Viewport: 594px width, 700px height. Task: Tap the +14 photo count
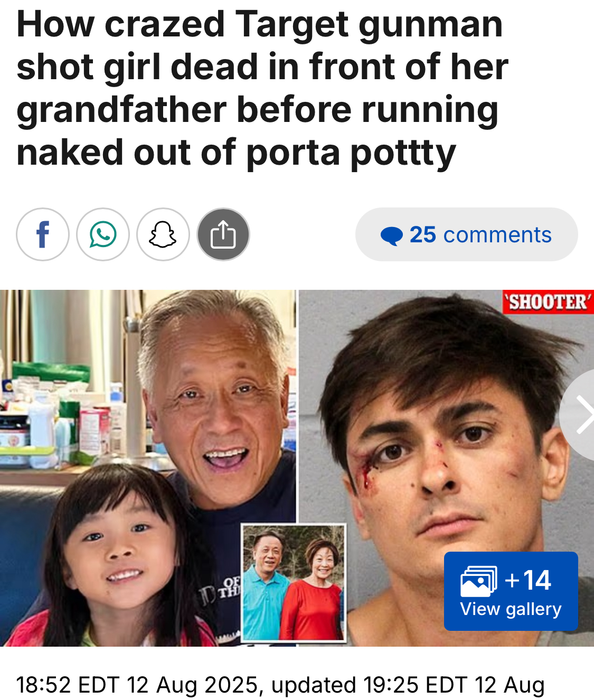pyautogui.click(x=528, y=580)
